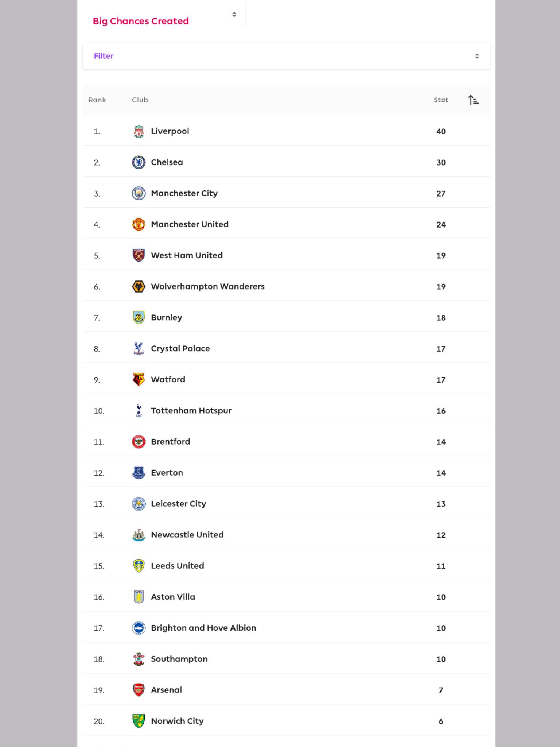Click the Chelsea club badge
Screen dimensions: 560x747
coord(139,162)
